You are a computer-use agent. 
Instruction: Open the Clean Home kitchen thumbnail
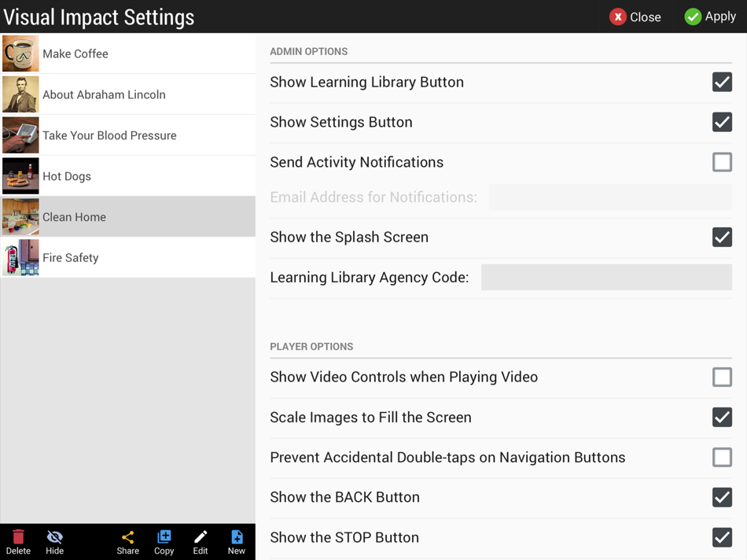pyautogui.click(x=20, y=217)
